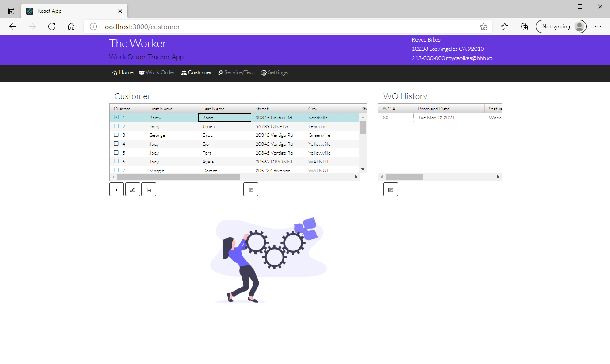Tick the checkbox for customer 6 Joey Ayala
This screenshot has height=364, width=610.
point(116,162)
